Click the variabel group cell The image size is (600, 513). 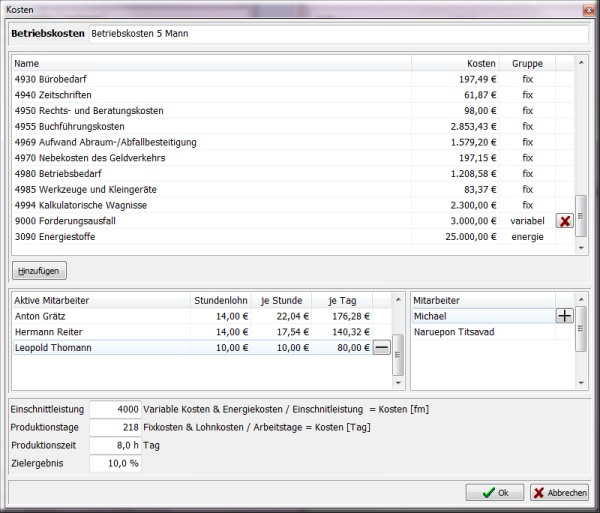click(527, 221)
